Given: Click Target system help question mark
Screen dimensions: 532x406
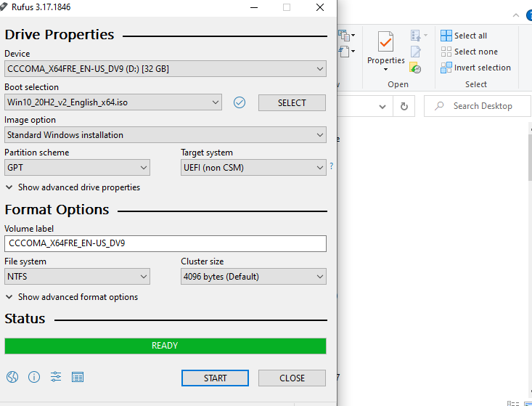Looking at the screenshot, I should [x=331, y=166].
